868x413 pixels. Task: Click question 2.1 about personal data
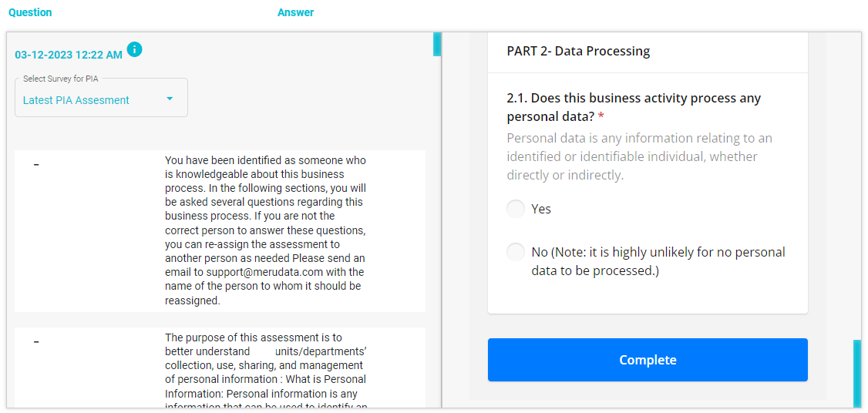pyautogui.click(x=634, y=107)
